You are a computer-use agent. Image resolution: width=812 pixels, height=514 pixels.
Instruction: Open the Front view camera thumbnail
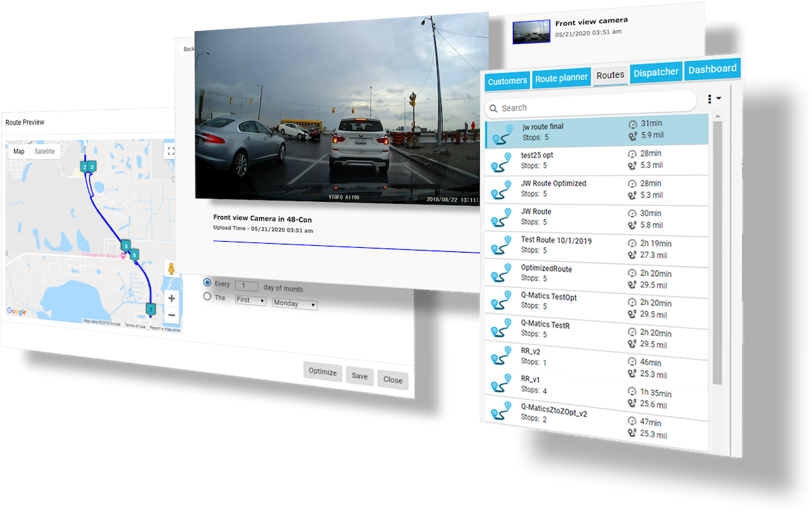coord(531,32)
